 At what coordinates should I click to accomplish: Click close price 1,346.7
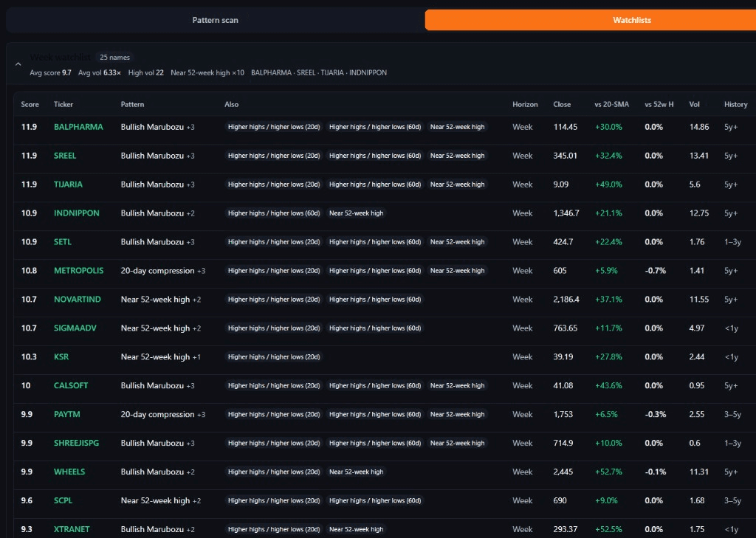pyautogui.click(x=566, y=213)
